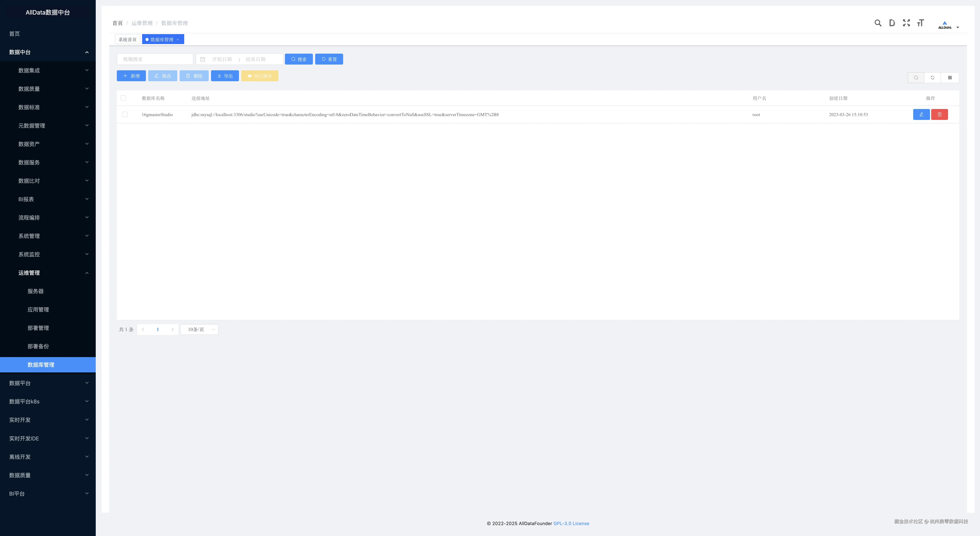980x536 pixels.
Task: Click the 模糊搜索 input field
Action: [x=155, y=59]
